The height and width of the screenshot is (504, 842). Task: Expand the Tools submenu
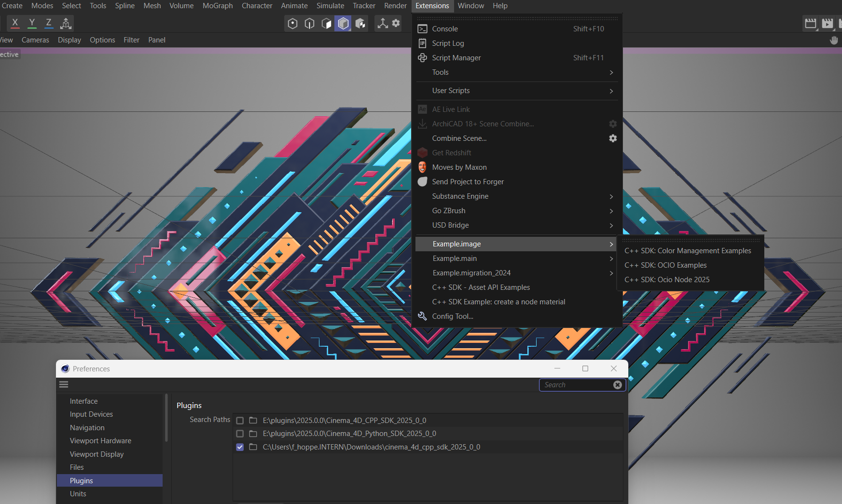pyautogui.click(x=517, y=72)
